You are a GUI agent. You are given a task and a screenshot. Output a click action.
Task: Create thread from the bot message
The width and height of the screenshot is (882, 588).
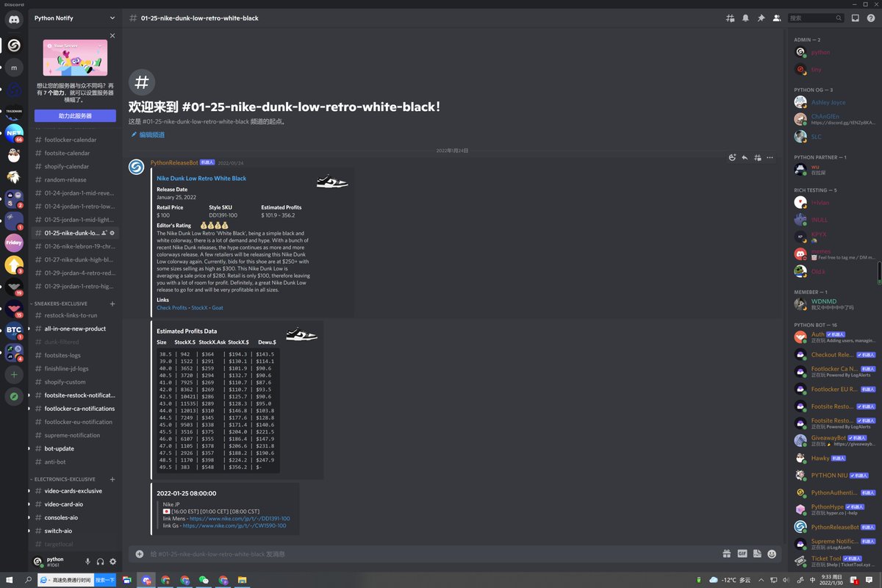coord(757,157)
